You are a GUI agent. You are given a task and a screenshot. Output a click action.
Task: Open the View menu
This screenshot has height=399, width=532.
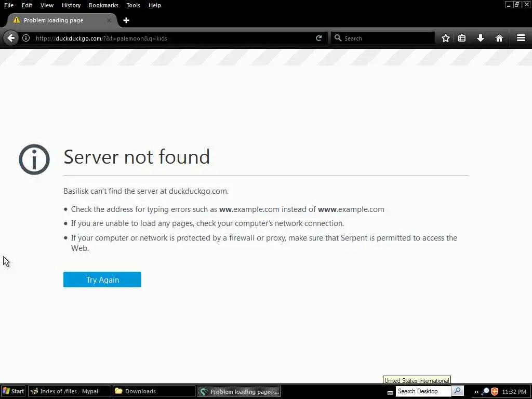pyautogui.click(x=47, y=5)
